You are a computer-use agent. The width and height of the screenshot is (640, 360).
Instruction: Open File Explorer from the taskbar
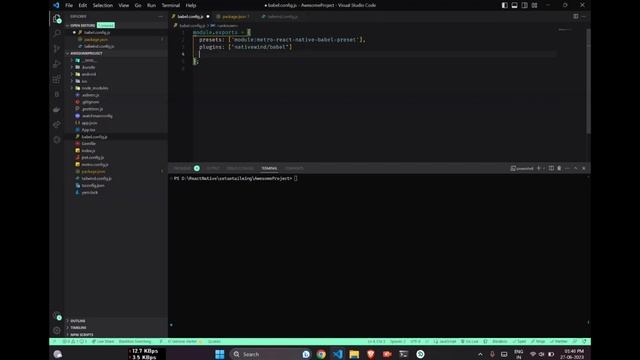pyautogui.click(x=354, y=354)
